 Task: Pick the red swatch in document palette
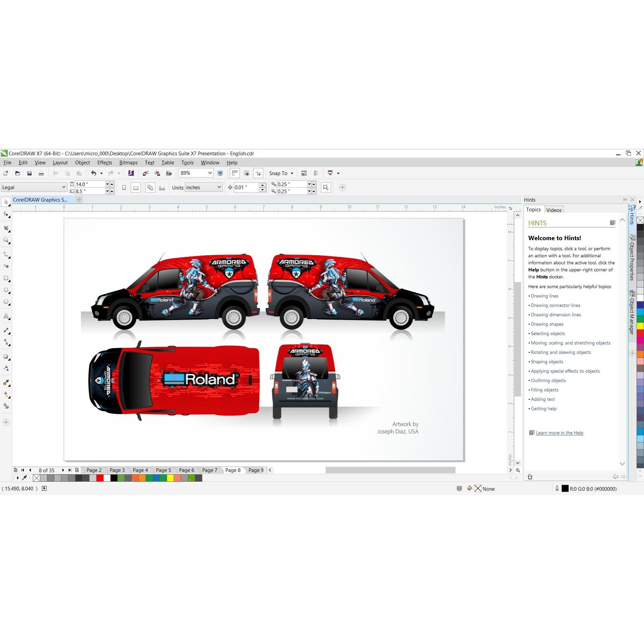click(x=100, y=478)
